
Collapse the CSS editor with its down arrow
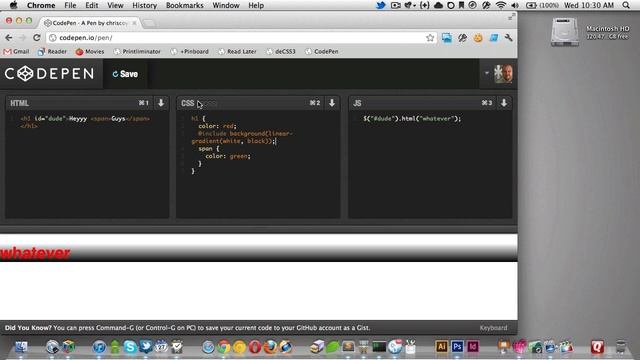point(332,103)
